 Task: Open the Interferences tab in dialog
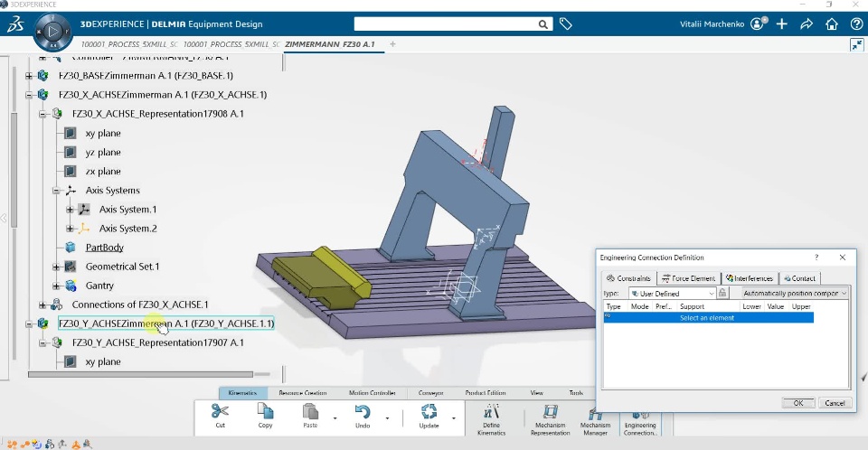pos(750,277)
